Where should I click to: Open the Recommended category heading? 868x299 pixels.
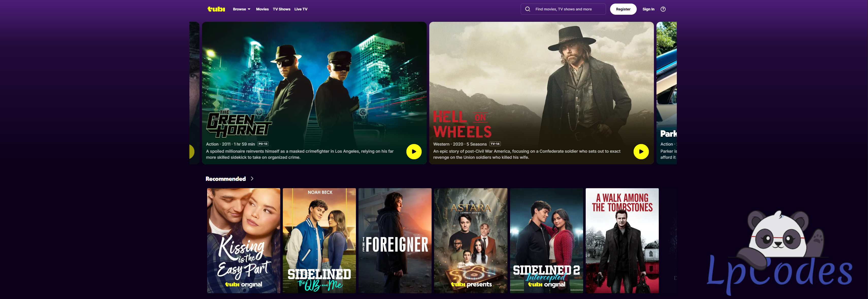coord(225,179)
